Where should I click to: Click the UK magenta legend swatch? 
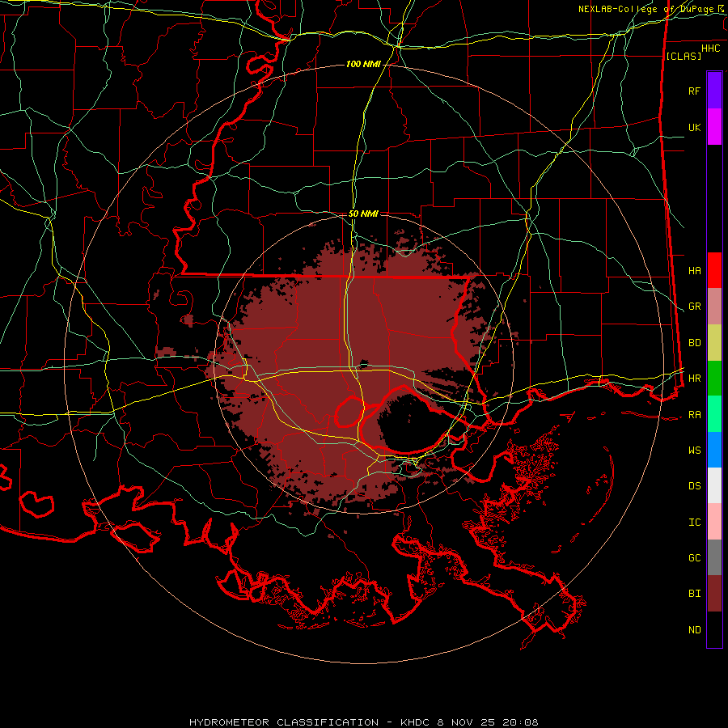[714, 127]
